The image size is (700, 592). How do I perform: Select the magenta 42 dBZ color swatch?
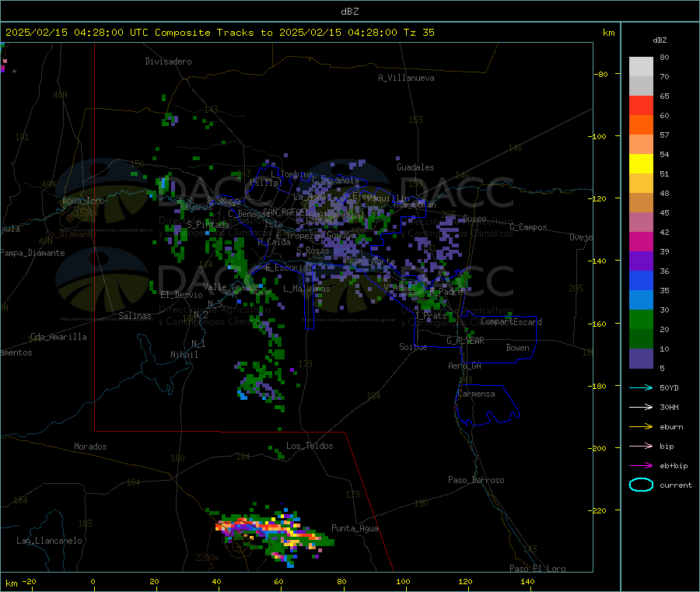pyautogui.click(x=641, y=241)
